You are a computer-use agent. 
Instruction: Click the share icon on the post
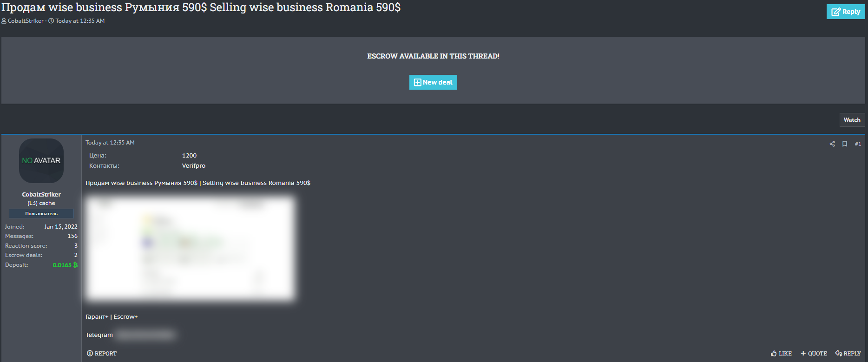(x=832, y=144)
